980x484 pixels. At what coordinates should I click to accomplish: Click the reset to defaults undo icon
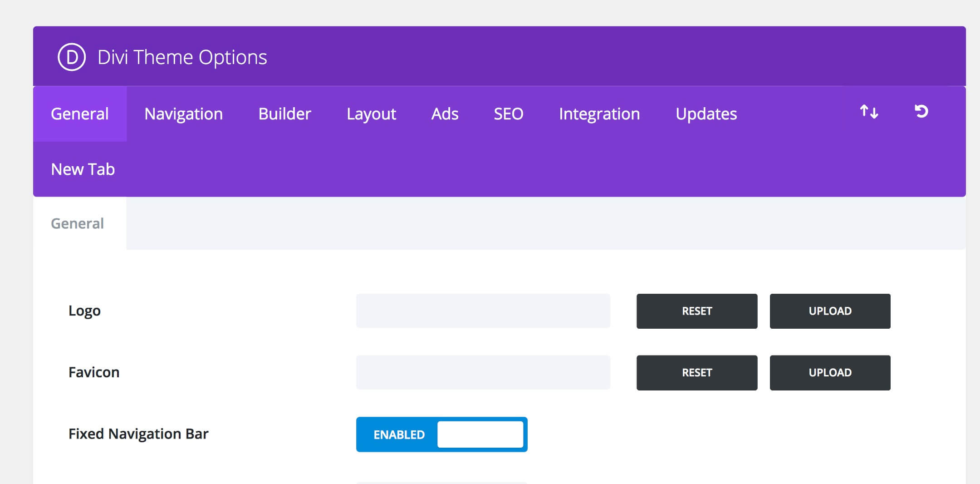[921, 111]
